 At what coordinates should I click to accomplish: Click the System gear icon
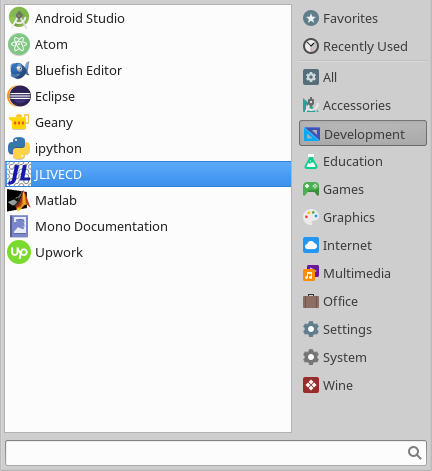tap(311, 357)
